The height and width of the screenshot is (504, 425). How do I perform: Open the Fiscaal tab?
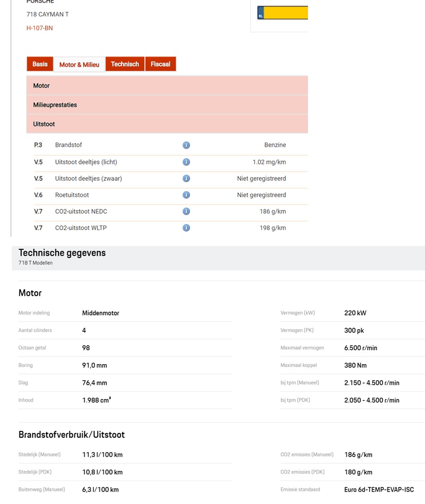point(161,64)
